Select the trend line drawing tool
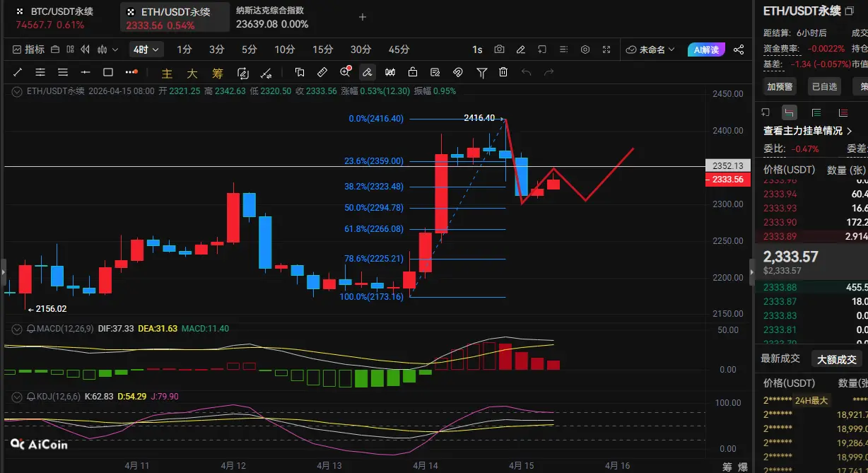The height and width of the screenshot is (473, 868). [18, 72]
